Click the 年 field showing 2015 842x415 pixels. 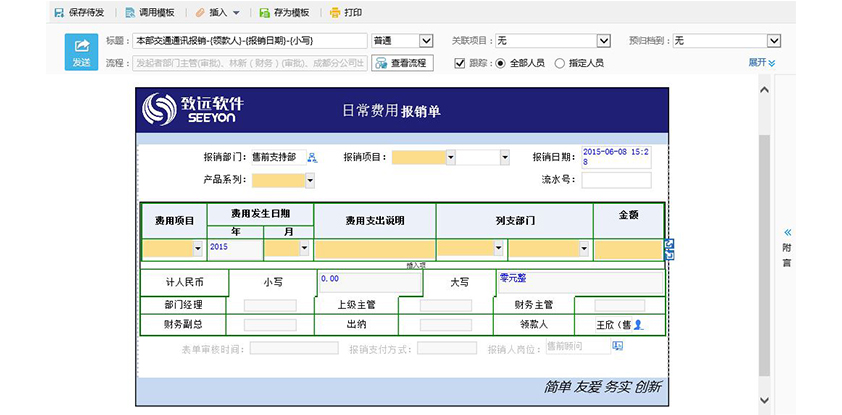click(x=235, y=250)
